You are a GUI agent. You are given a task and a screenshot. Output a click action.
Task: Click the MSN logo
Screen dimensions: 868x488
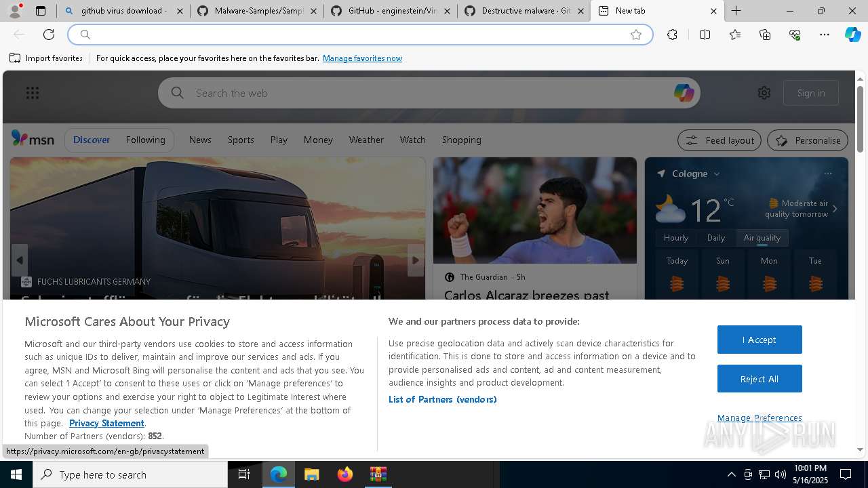pyautogui.click(x=33, y=139)
